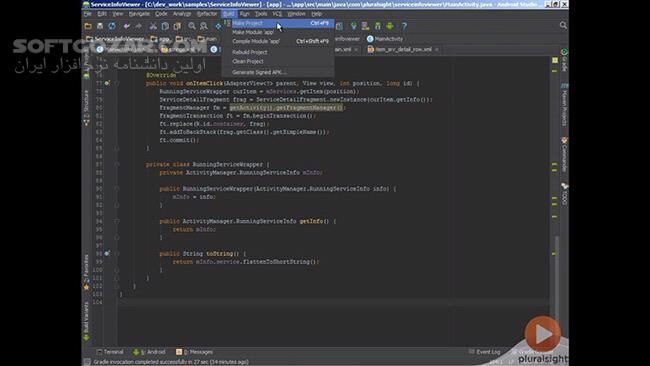Open the Commander side panel
Screen dimensions: 650x366
564,154
